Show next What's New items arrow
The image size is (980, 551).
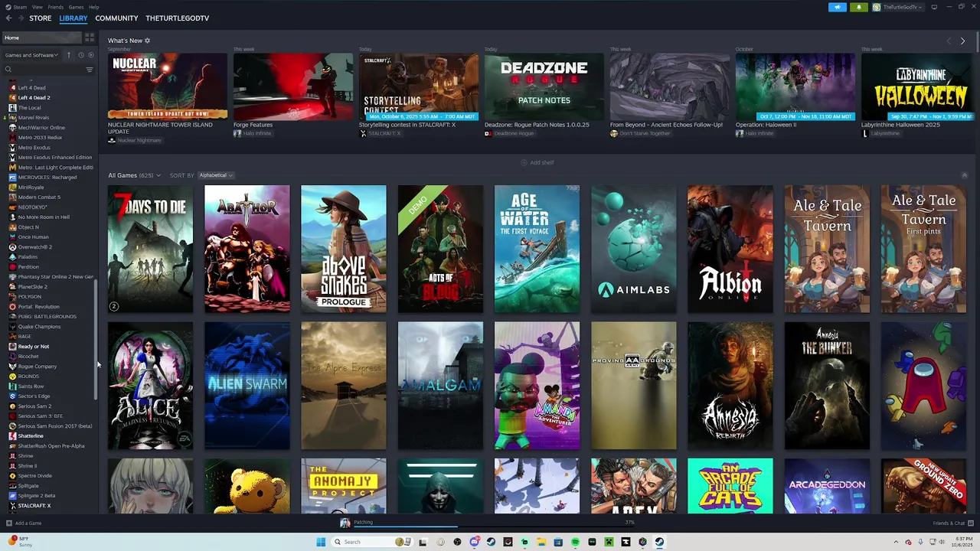coord(962,41)
